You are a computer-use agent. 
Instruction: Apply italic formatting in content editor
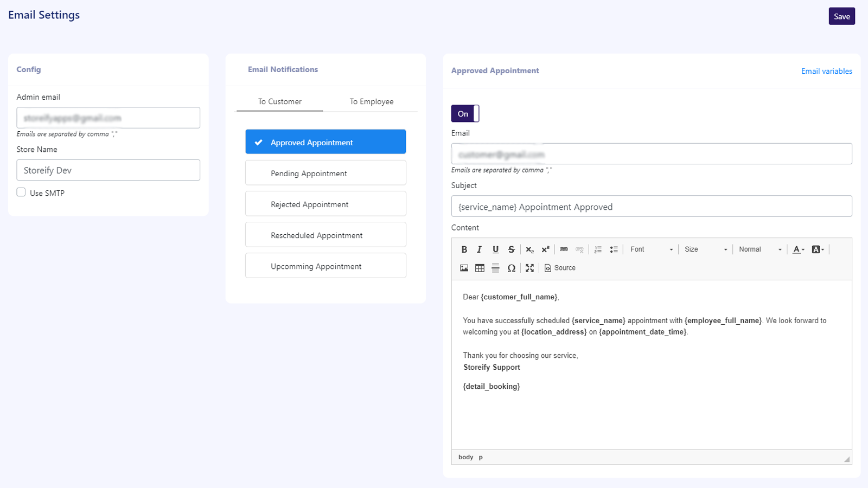(479, 249)
